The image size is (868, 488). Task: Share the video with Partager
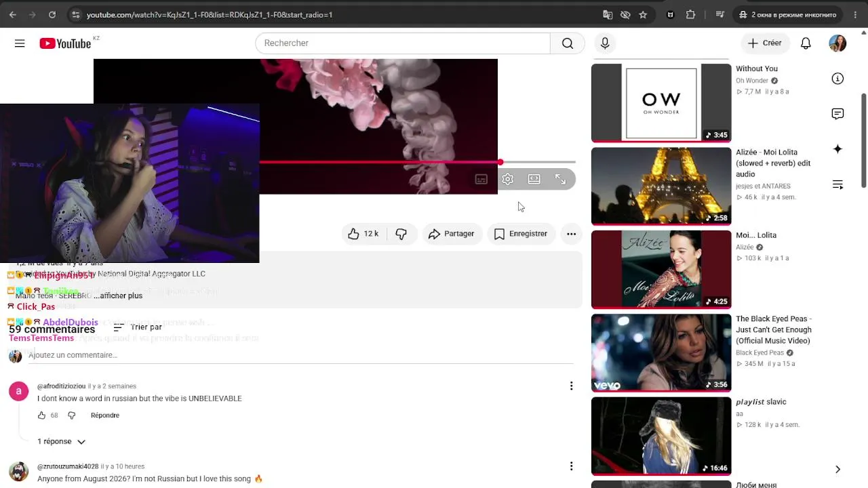tap(452, 234)
